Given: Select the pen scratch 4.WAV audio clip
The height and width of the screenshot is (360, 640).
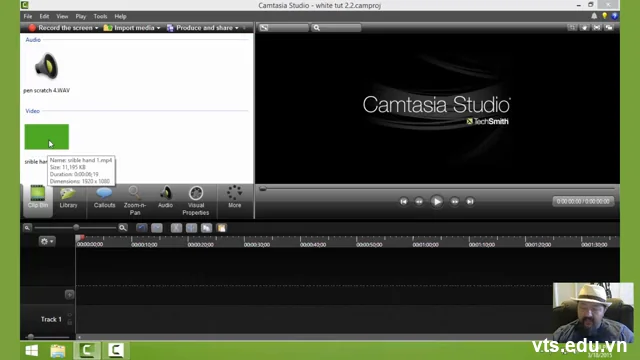Looking at the screenshot, I should tap(47, 67).
